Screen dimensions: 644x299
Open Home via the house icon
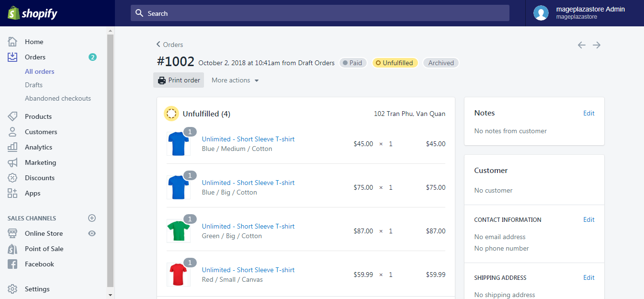tap(12, 42)
